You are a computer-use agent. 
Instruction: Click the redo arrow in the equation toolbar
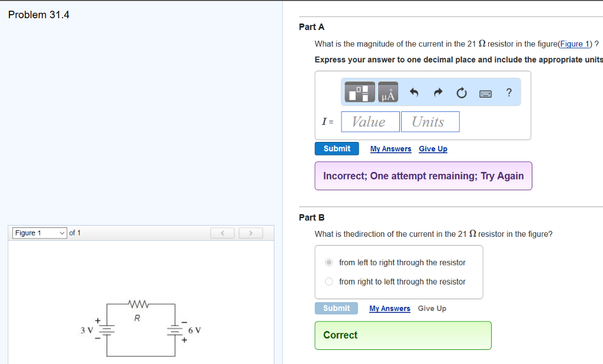pos(438,92)
